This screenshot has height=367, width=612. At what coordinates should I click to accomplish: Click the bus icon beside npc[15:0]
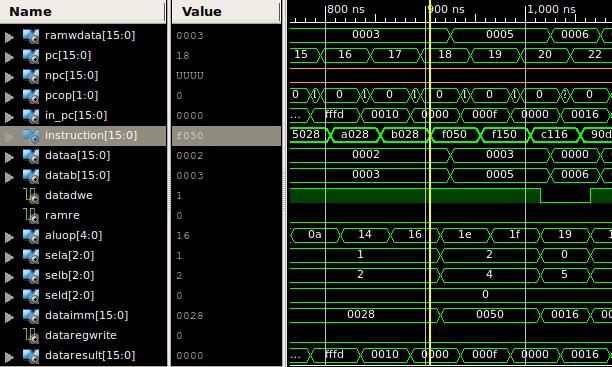(x=31, y=76)
